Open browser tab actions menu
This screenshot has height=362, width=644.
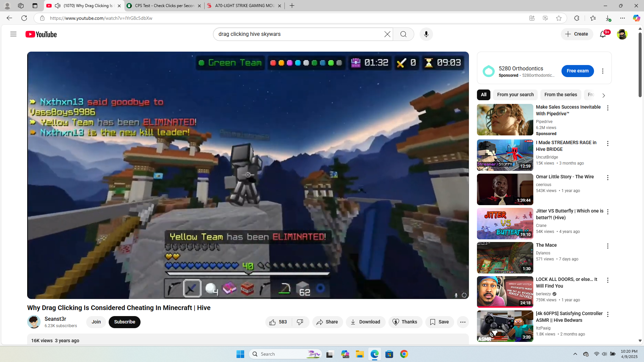[x=35, y=6]
